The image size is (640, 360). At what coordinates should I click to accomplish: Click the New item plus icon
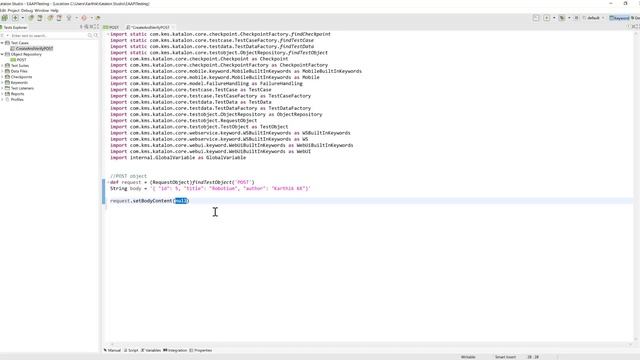coord(16,18)
